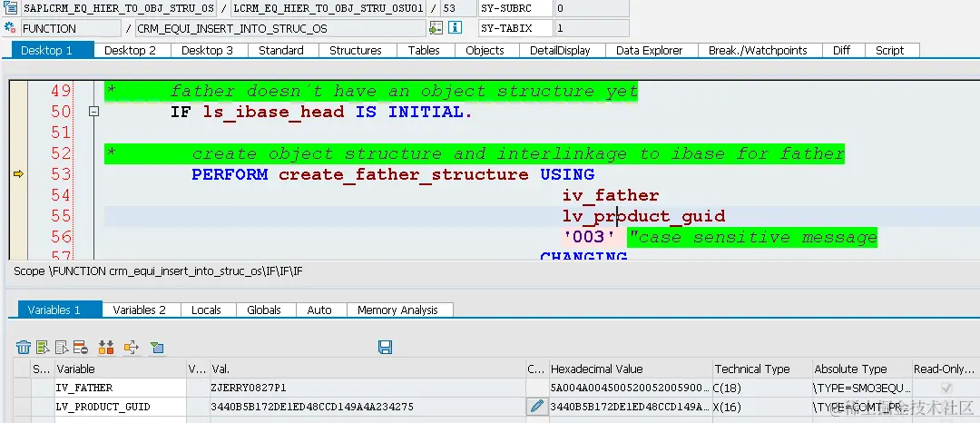Click the gears icon beside FUNCTION field
Viewport: 980px width, 423px height.
click(x=10, y=28)
